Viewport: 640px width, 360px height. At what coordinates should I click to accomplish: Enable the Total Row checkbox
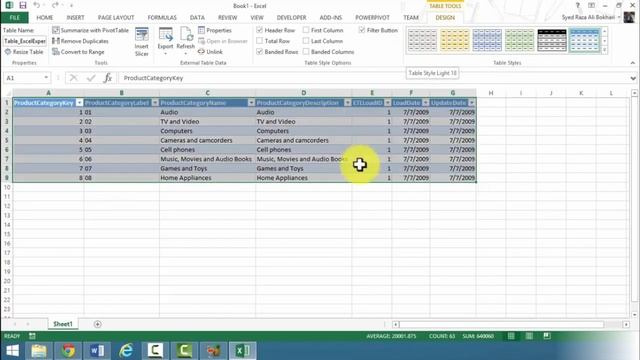click(x=259, y=41)
